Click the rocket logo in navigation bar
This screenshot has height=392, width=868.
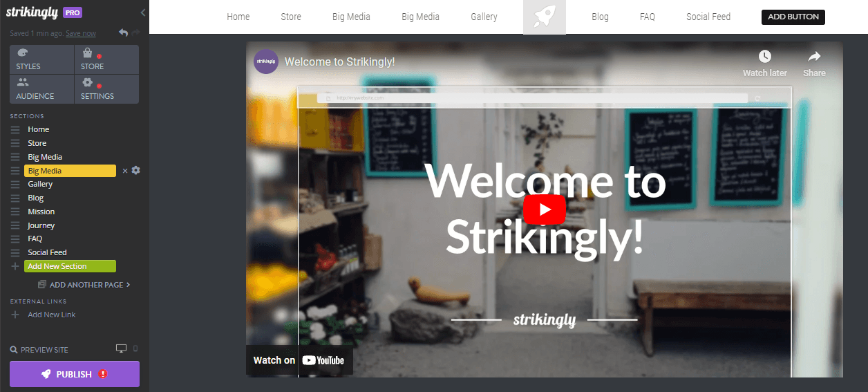point(545,17)
